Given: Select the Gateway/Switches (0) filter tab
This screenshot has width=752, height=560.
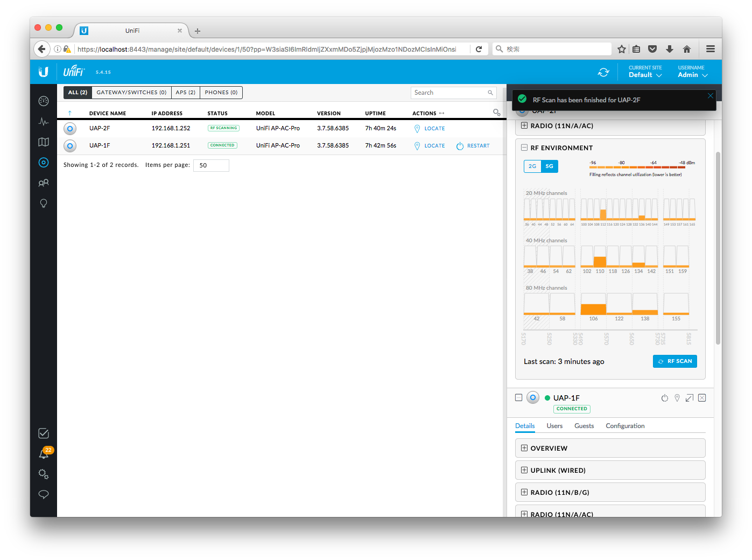Looking at the screenshot, I should 131,93.
